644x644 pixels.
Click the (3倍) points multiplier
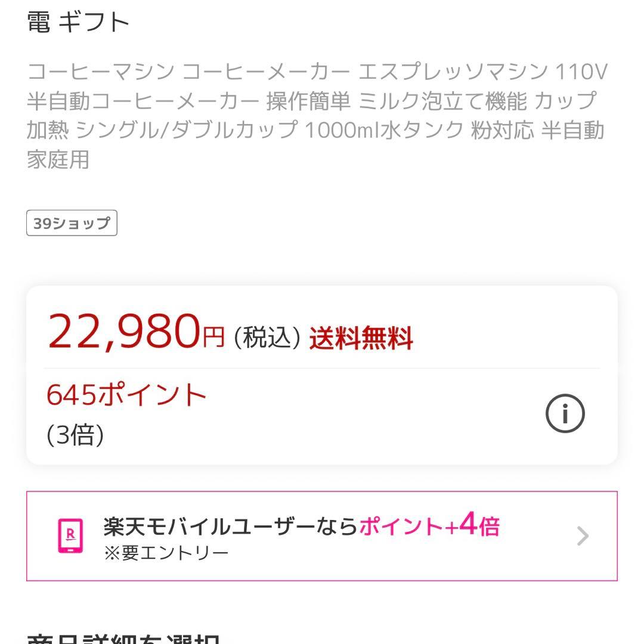75,435
